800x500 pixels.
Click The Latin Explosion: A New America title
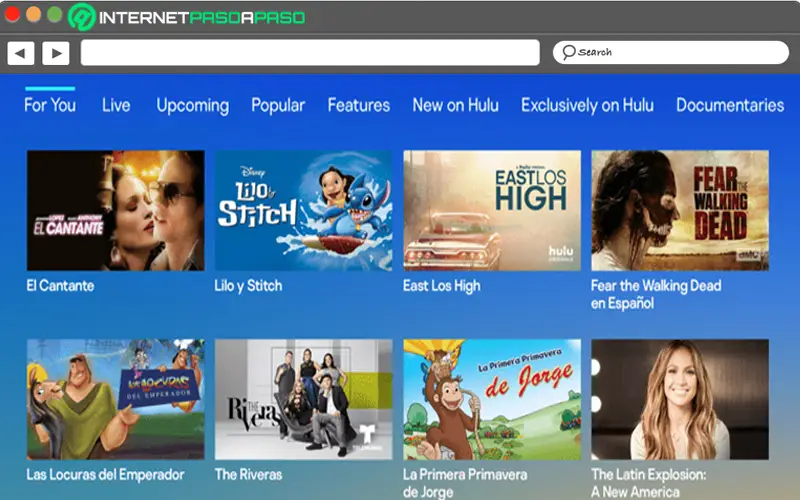coord(648,483)
